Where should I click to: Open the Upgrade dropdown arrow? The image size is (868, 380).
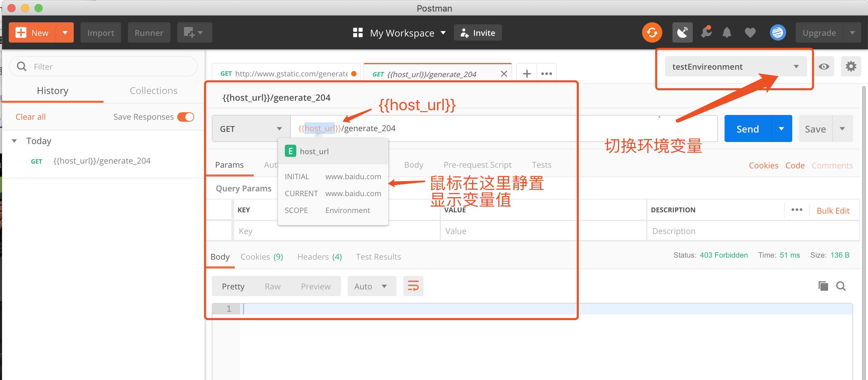(x=852, y=32)
